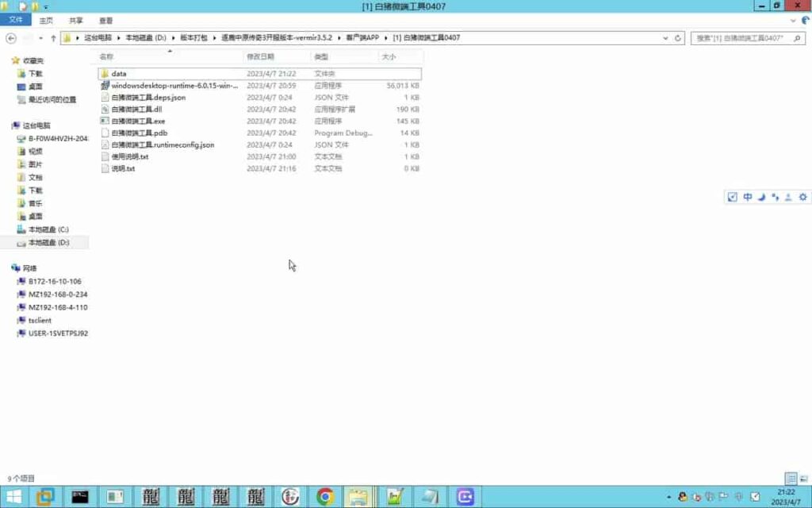Switch to the 查看 (View) ribbon tab
Screen dimensions: 812x508
click(x=105, y=21)
